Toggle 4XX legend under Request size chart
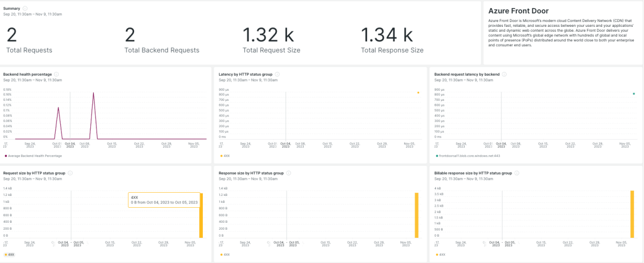Viewport: 644px width, 263px height. coord(9,254)
